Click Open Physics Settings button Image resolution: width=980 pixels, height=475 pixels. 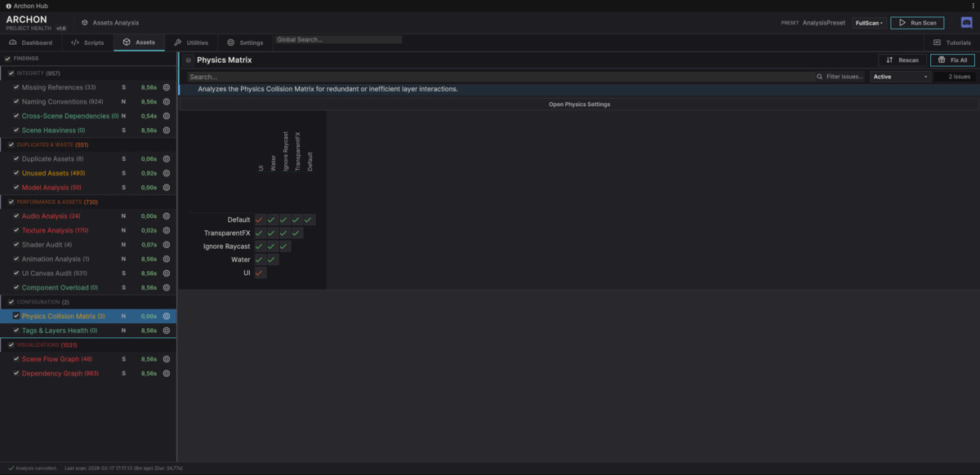[x=579, y=104]
